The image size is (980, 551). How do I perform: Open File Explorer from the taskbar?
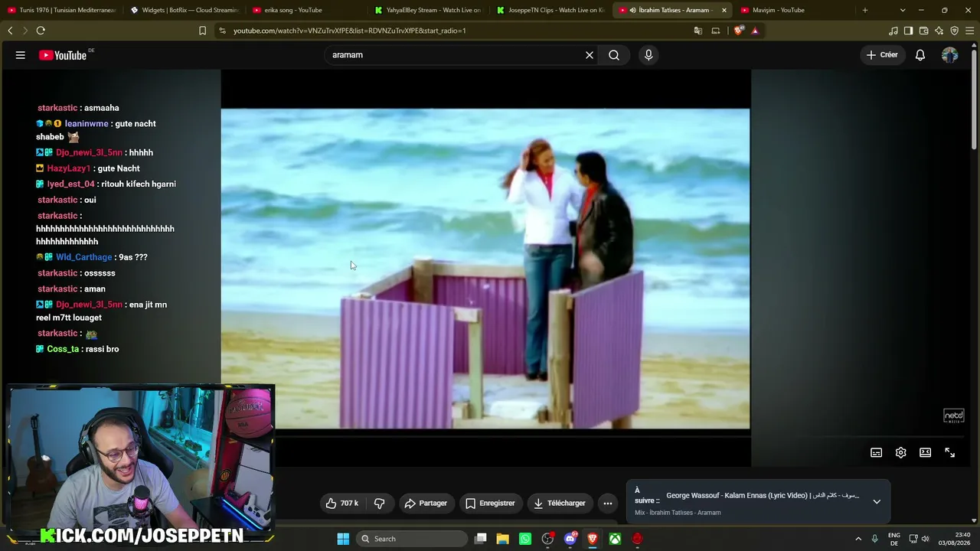tap(503, 539)
